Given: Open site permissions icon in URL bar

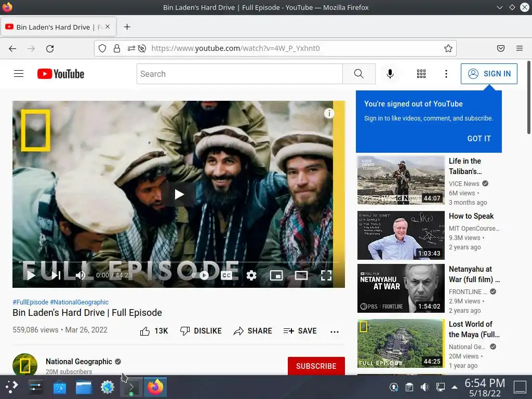Looking at the screenshot, I should pyautogui.click(x=131, y=48).
